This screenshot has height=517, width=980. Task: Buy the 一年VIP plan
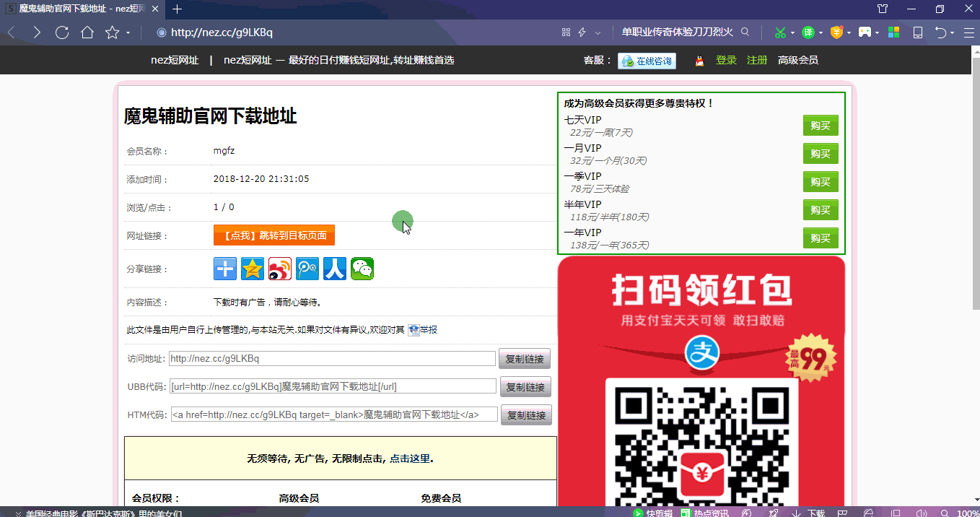pos(821,238)
